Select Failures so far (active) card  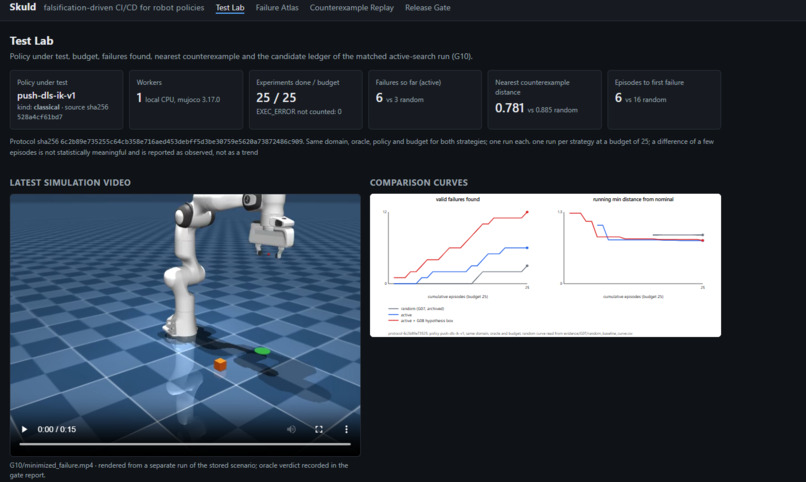point(425,100)
